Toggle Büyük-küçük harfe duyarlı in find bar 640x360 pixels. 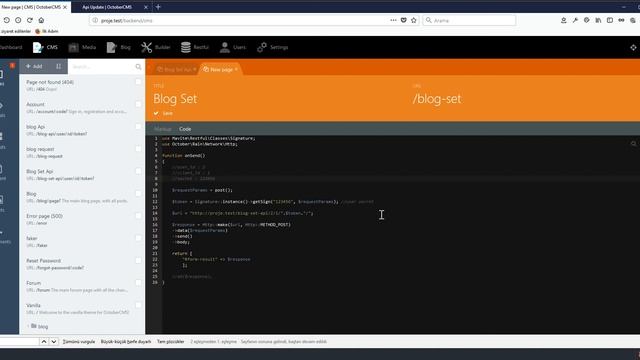126,342
